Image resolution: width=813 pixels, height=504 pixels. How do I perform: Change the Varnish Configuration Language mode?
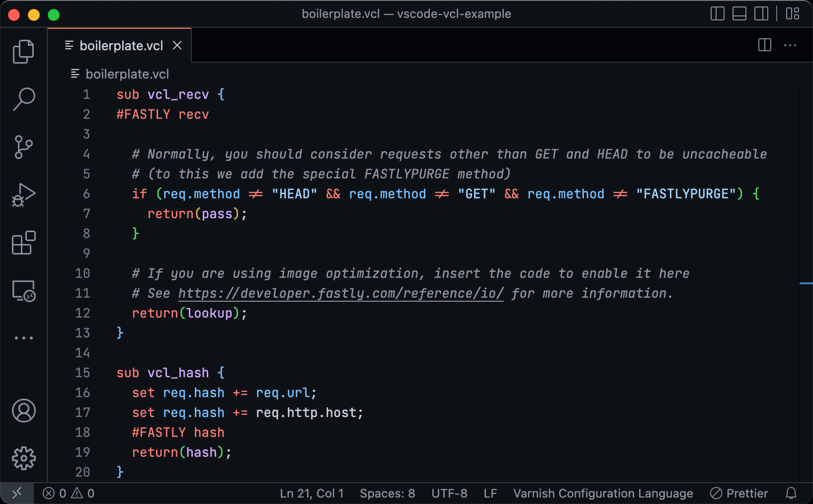pos(603,493)
